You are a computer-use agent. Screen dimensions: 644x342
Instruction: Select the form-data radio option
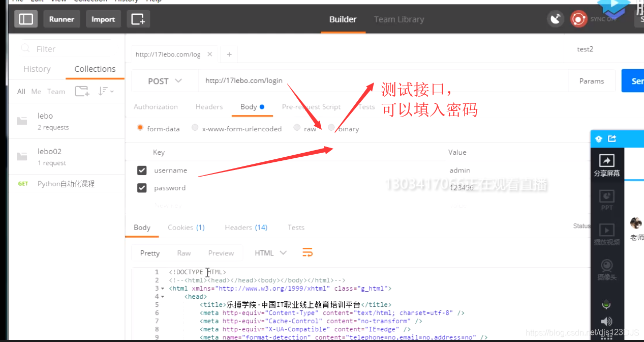click(140, 128)
